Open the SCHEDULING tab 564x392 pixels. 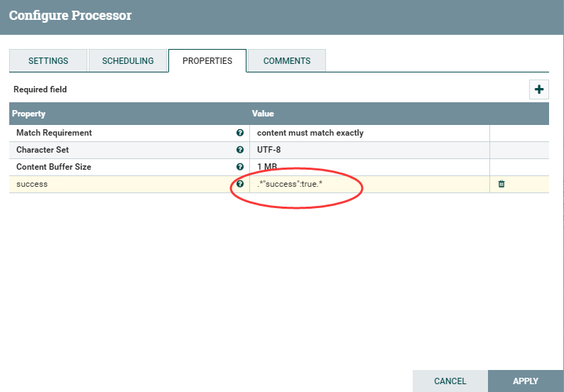128,61
